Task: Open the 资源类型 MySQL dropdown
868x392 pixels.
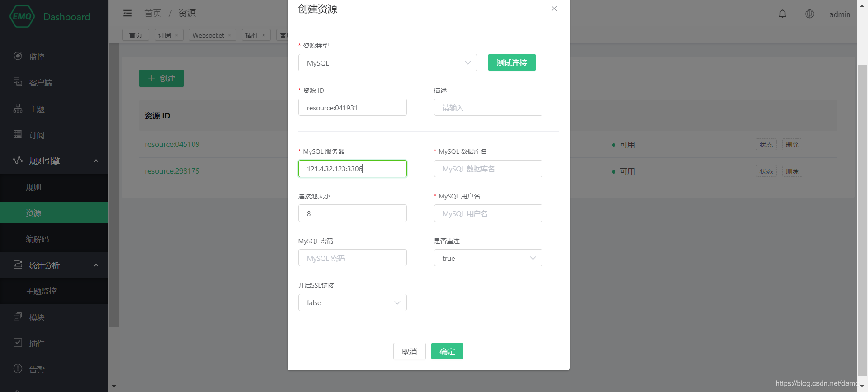Action: click(388, 63)
